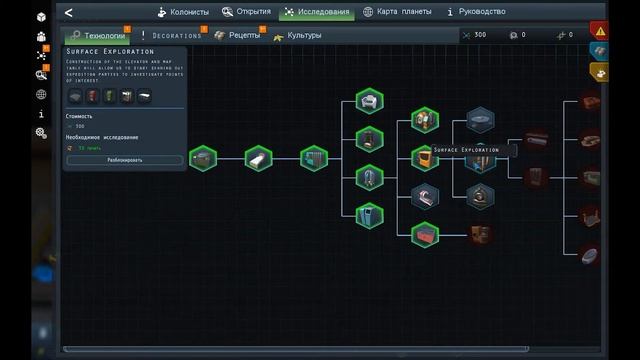
Task: Select the green node below the armchair node
Action: pos(369,139)
